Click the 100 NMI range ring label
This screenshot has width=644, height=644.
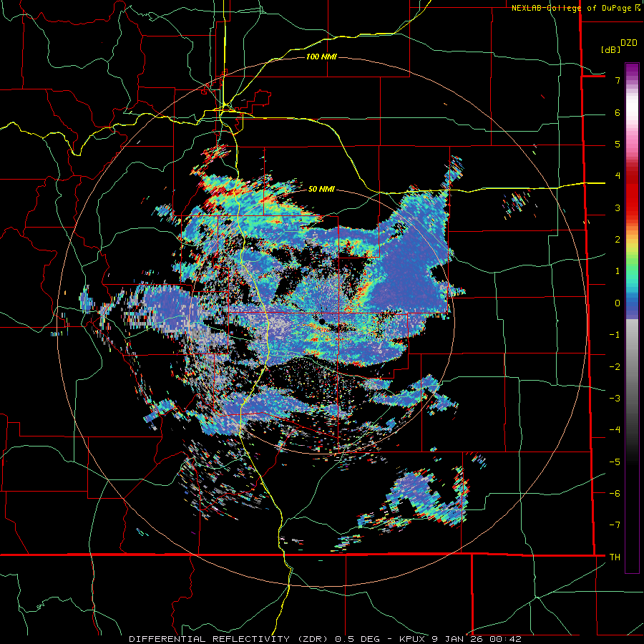click(321, 57)
